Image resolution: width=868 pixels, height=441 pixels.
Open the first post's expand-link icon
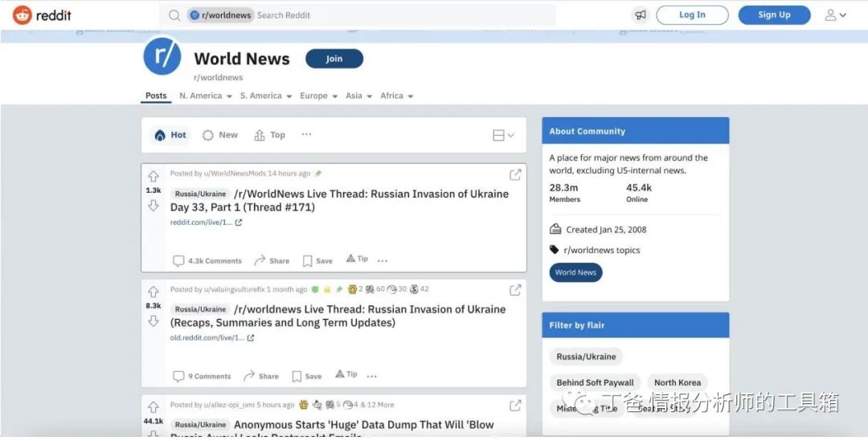515,174
